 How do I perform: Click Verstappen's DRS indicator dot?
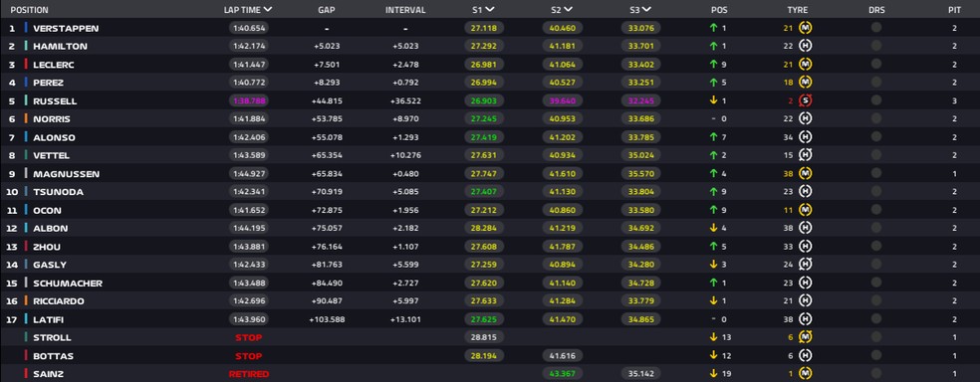click(x=876, y=28)
